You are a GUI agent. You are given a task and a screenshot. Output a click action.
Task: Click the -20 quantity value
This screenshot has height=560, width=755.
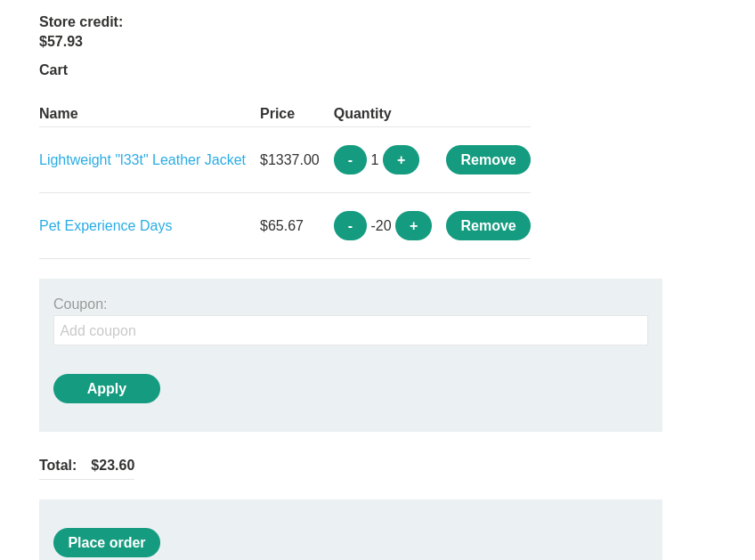pos(381,226)
